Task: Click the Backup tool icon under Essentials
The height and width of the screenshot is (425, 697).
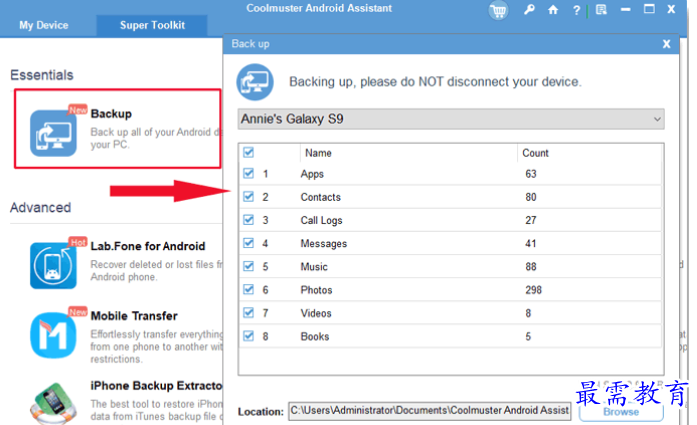Action: click(53, 133)
